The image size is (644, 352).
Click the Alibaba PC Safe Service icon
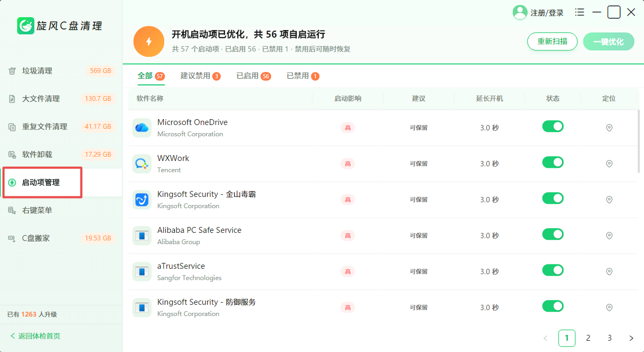tap(142, 236)
